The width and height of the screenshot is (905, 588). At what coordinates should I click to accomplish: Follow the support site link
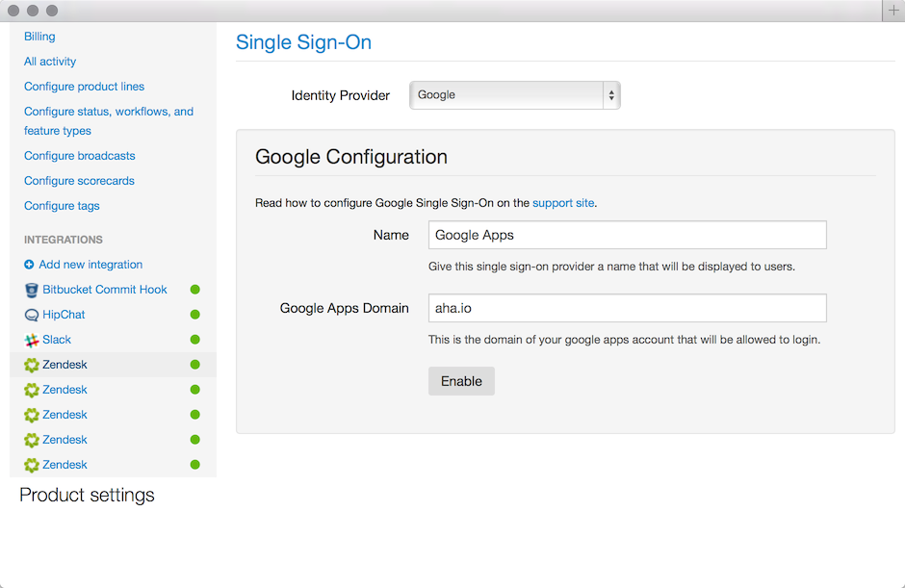point(563,203)
